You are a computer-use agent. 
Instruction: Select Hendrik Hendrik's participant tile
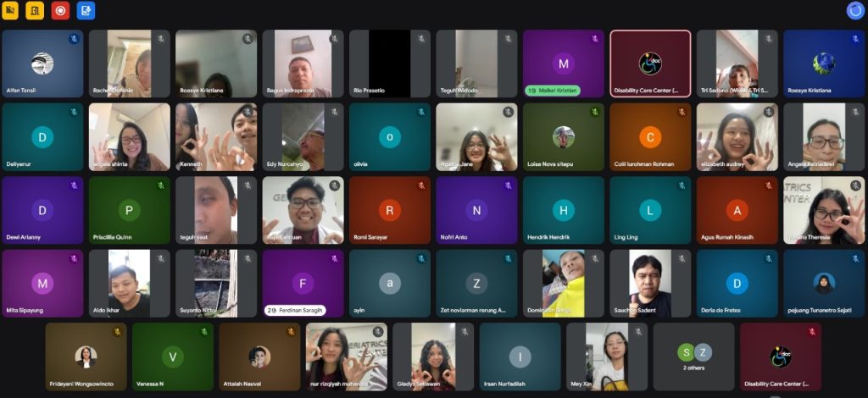(563, 210)
